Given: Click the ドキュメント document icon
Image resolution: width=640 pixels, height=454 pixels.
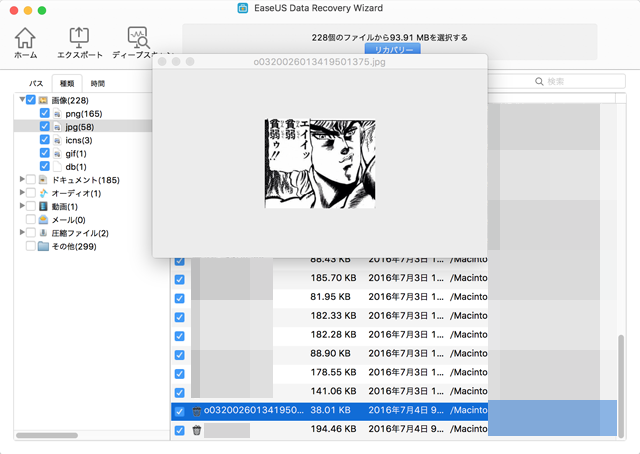Looking at the screenshot, I should 43,180.
